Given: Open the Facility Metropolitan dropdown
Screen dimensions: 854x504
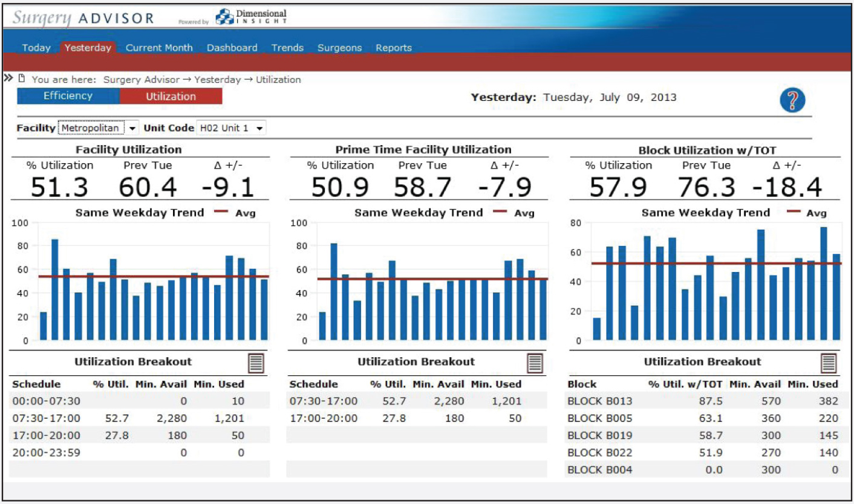Looking at the screenshot, I should pos(98,128).
